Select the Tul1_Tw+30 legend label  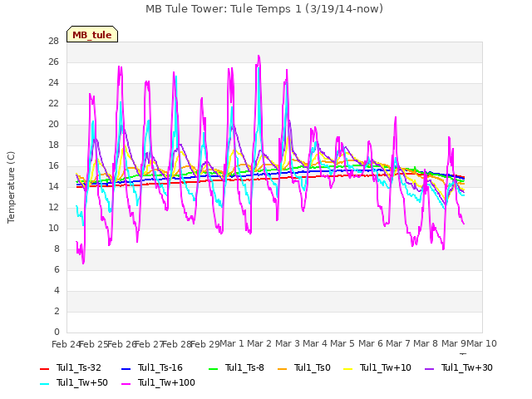pos(467,367)
